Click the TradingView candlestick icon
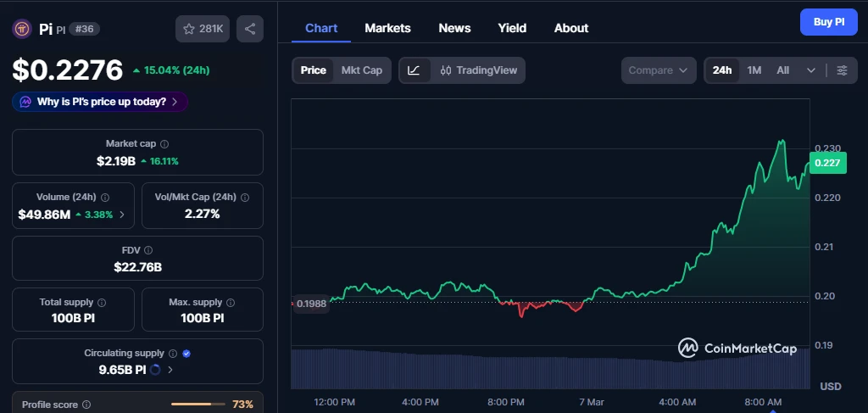 tap(446, 70)
